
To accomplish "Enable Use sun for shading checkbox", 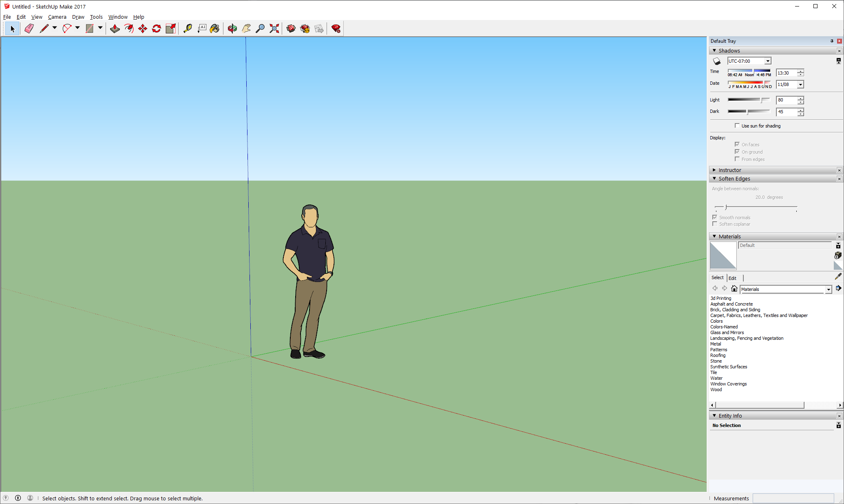I will click(737, 125).
